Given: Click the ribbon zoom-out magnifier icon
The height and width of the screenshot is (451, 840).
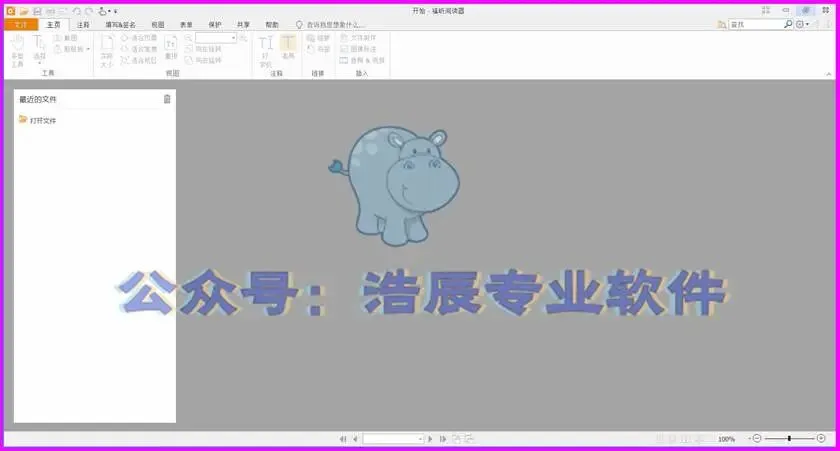Looking at the screenshot, I should click(189, 38).
